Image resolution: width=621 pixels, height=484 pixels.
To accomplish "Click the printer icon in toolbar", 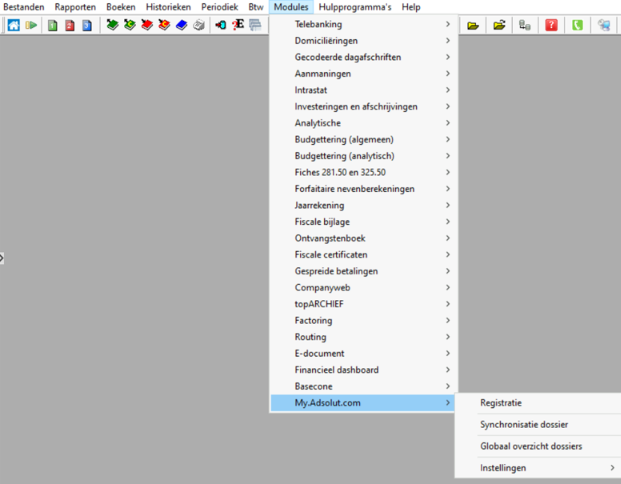I will click(x=199, y=25).
